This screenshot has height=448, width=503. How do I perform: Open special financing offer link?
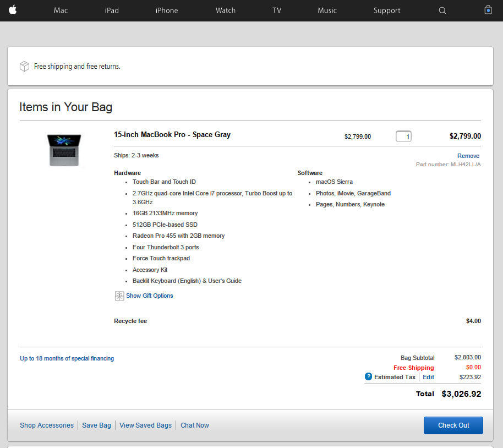(67, 358)
